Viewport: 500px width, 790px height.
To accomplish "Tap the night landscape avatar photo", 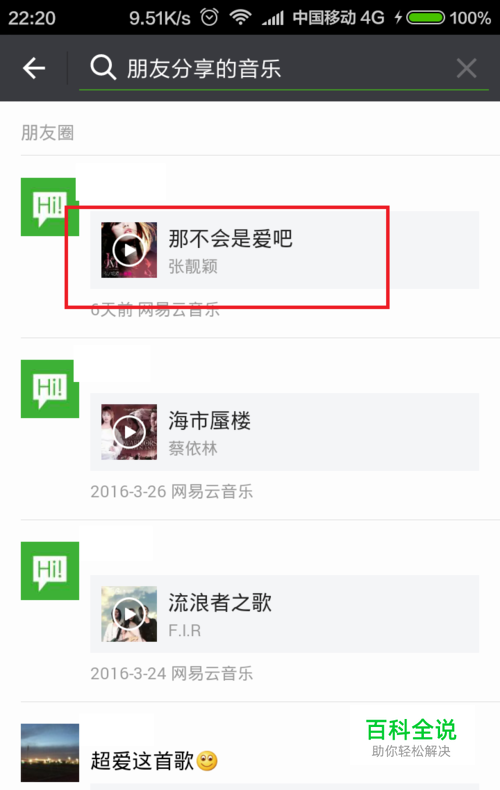I will [x=49, y=753].
